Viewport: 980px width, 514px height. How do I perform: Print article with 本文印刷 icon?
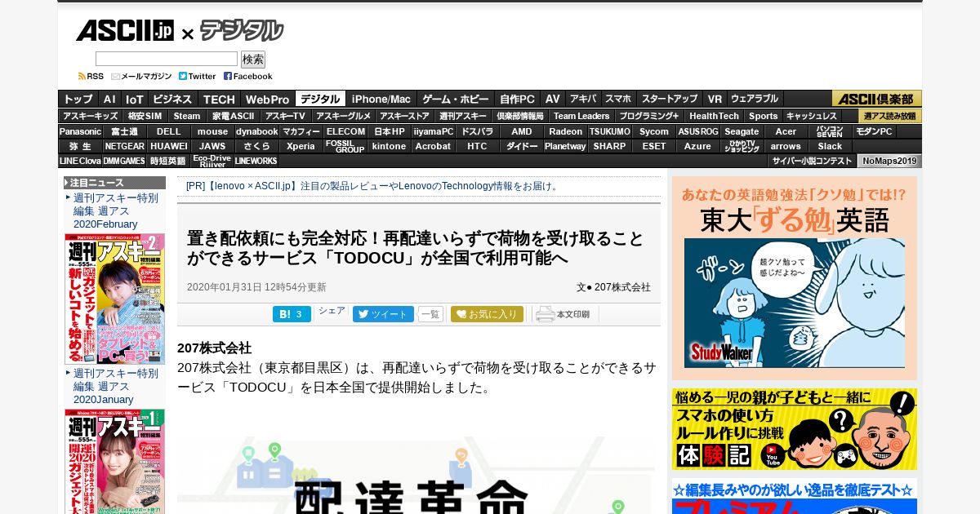click(563, 314)
